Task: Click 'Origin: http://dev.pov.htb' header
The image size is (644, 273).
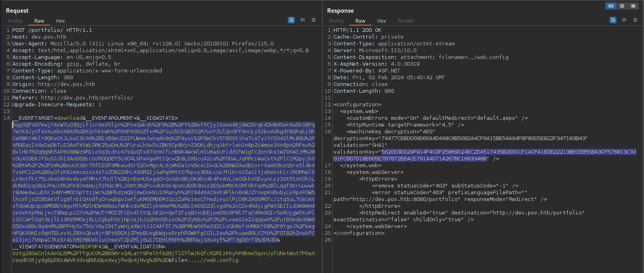Action: [x=54, y=84]
